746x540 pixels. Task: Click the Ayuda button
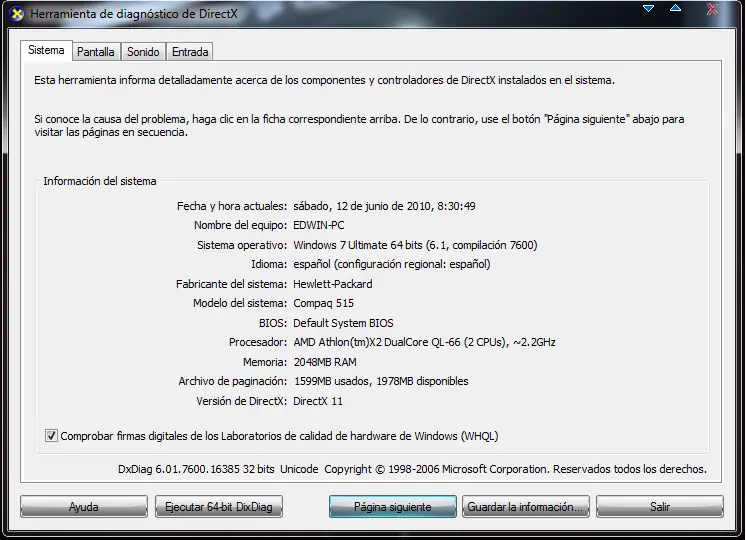pyautogui.click(x=84, y=507)
